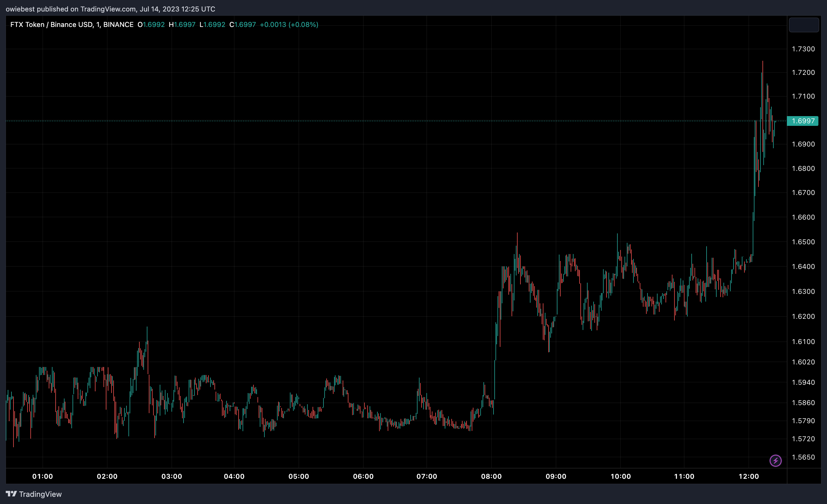Click the 1.7300 price axis label

tap(803, 49)
